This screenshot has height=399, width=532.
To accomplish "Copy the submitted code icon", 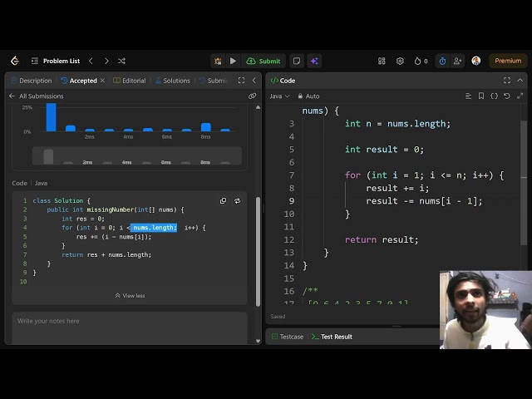I will click(223, 201).
